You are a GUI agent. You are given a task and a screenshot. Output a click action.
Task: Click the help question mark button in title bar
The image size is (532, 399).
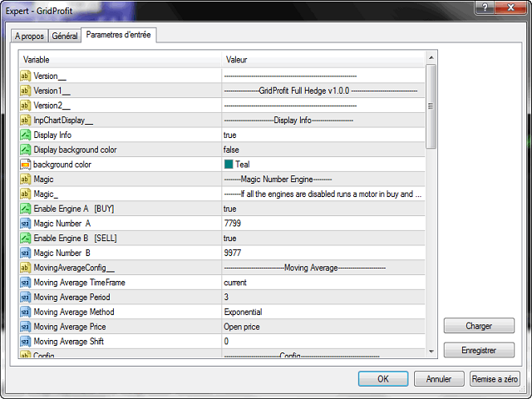point(485,7)
